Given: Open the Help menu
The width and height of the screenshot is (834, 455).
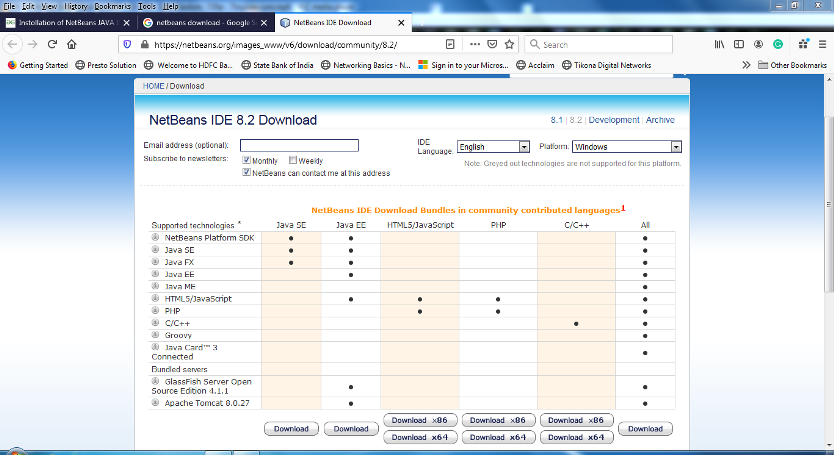Looking at the screenshot, I should click(170, 6).
